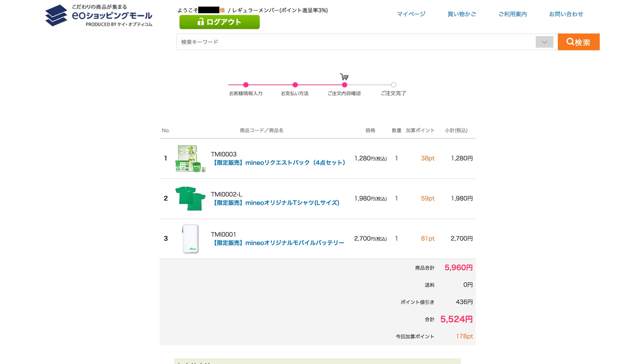Click the mineoリクエストパック product thumbnail
The width and height of the screenshot is (635, 364).
190,158
